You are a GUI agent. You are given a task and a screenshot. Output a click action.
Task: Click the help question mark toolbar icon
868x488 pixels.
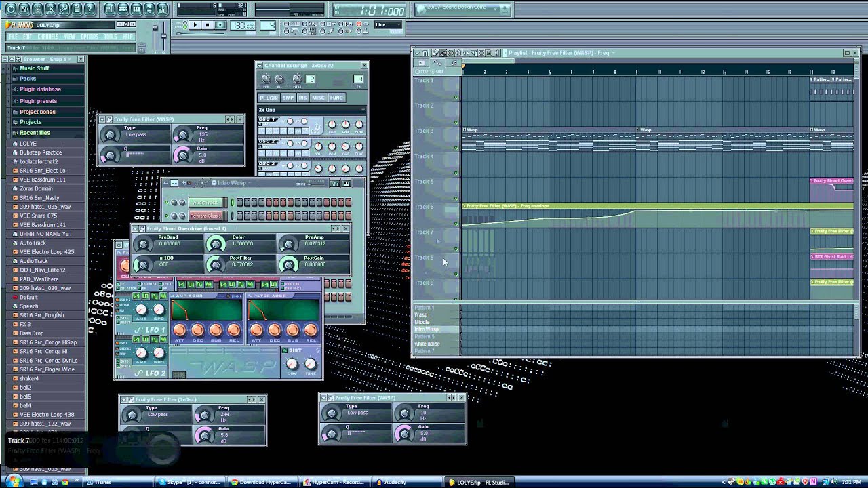point(90,9)
